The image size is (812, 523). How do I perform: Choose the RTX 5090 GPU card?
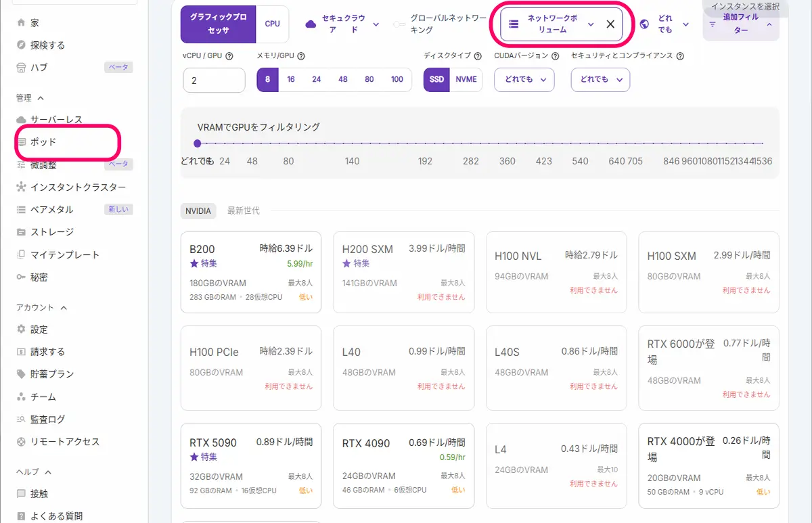tap(251, 465)
